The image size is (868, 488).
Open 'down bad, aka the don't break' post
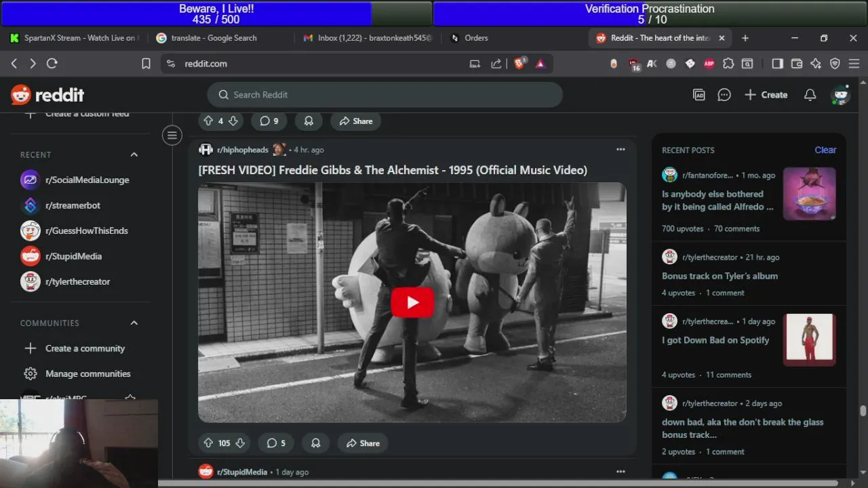point(743,428)
